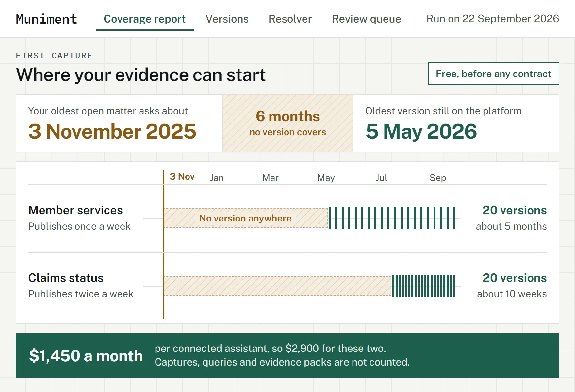575x392 pixels.
Task: Click the Claims status hatched gap bar
Action: (278, 286)
